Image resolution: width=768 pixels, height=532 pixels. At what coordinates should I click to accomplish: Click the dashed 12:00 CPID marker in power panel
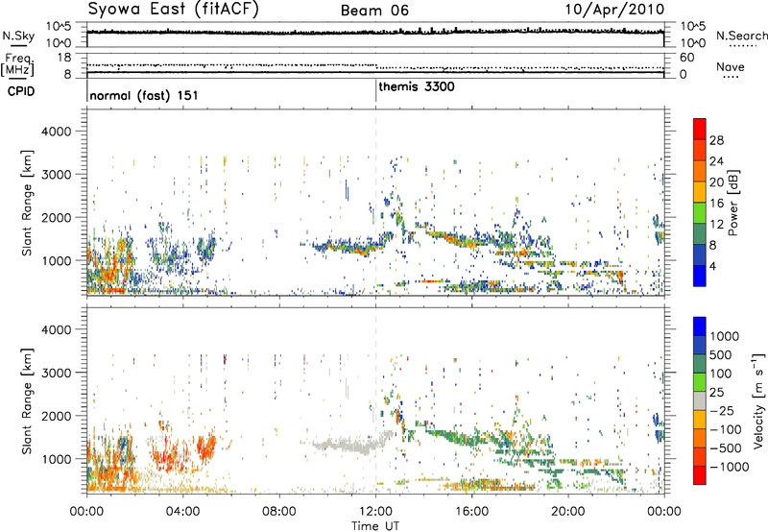375,203
